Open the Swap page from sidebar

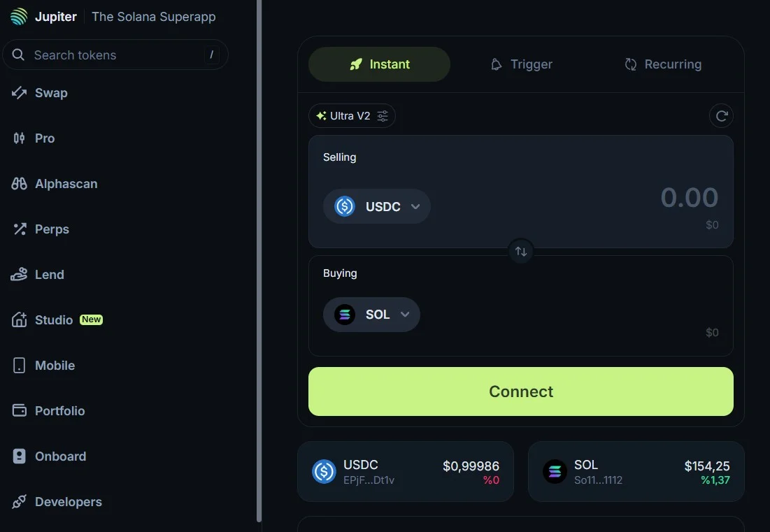[40, 93]
